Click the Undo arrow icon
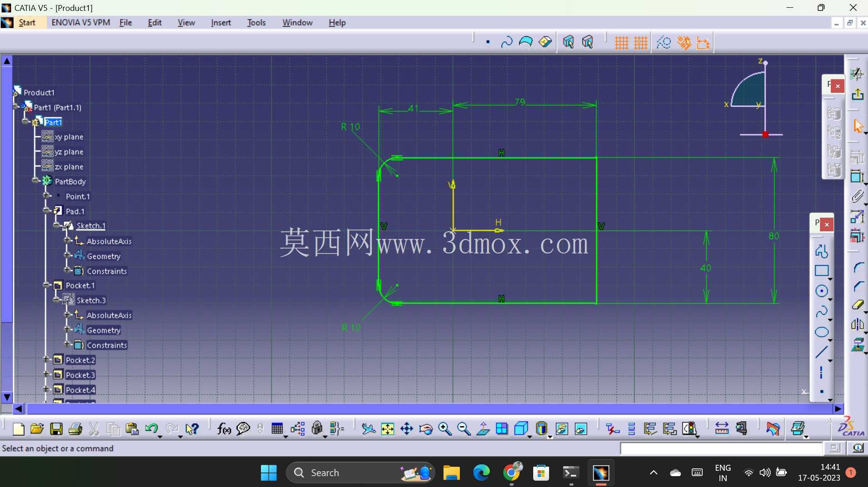The image size is (868, 487). [151, 428]
